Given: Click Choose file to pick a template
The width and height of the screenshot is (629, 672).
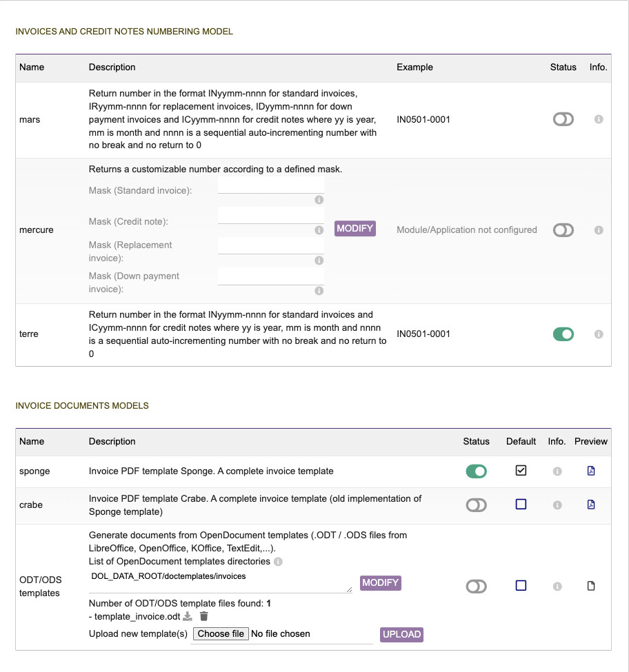Looking at the screenshot, I should coord(219,633).
